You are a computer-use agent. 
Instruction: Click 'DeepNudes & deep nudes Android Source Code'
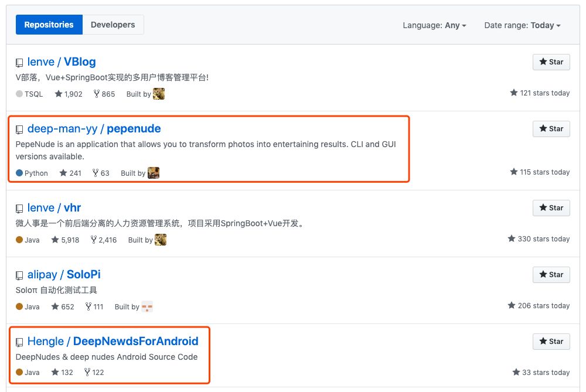(107, 357)
